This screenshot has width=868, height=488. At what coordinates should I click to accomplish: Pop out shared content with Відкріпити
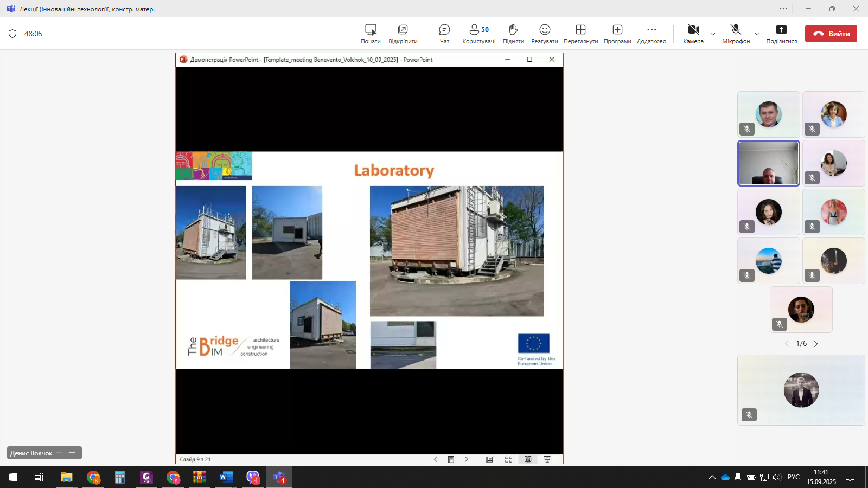coord(403,34)
